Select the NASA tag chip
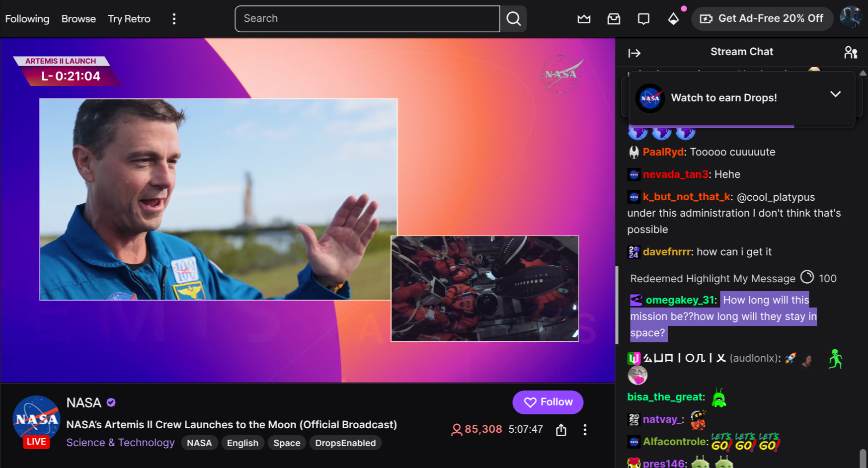 tap(199, 443)
